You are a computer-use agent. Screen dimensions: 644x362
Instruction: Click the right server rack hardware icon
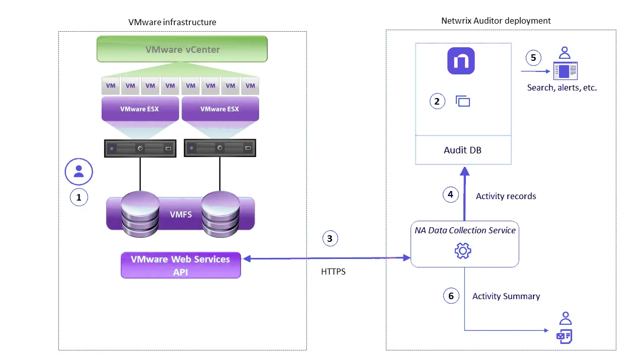pos(220,148)
